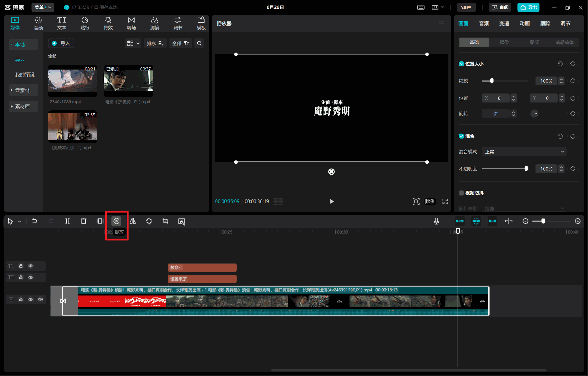The image size is (588, 376).
Task: Switch to the 抠像 sub-tab
Action: click(504, 43)
